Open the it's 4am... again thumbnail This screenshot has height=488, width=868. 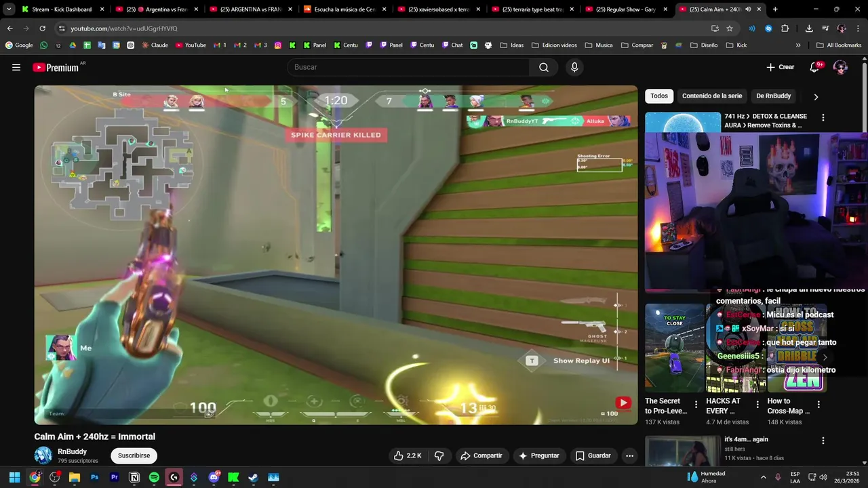[683, 451]
